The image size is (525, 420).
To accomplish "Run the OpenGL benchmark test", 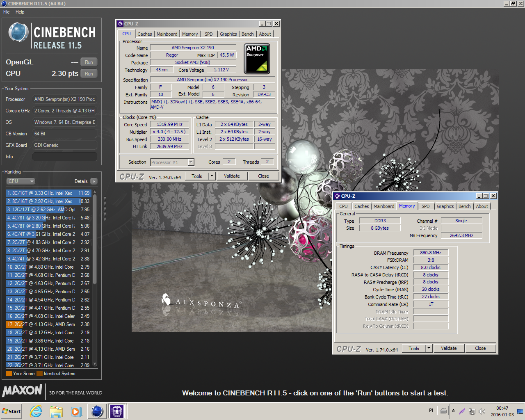I will click(89, 62).
